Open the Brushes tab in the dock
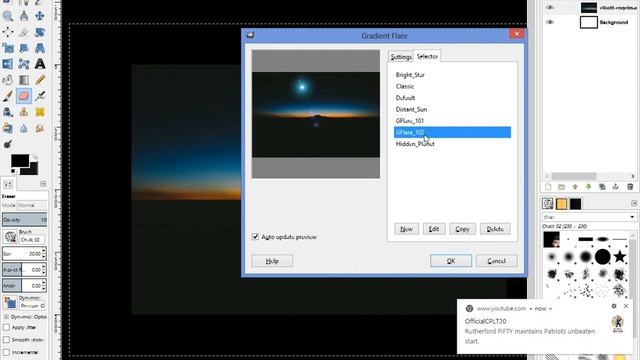Viewport: 640px width, 360px height. (548, 204)
